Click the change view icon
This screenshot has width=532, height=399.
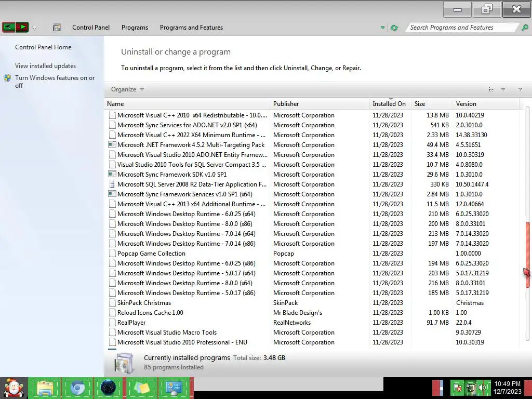490,89
